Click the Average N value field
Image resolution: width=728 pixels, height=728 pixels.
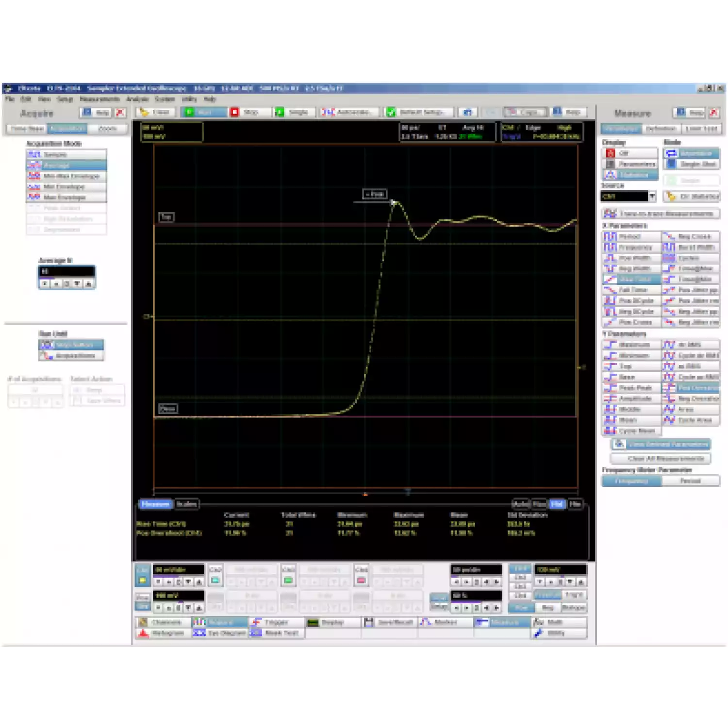pyautogui.click(x=66, y=271)
